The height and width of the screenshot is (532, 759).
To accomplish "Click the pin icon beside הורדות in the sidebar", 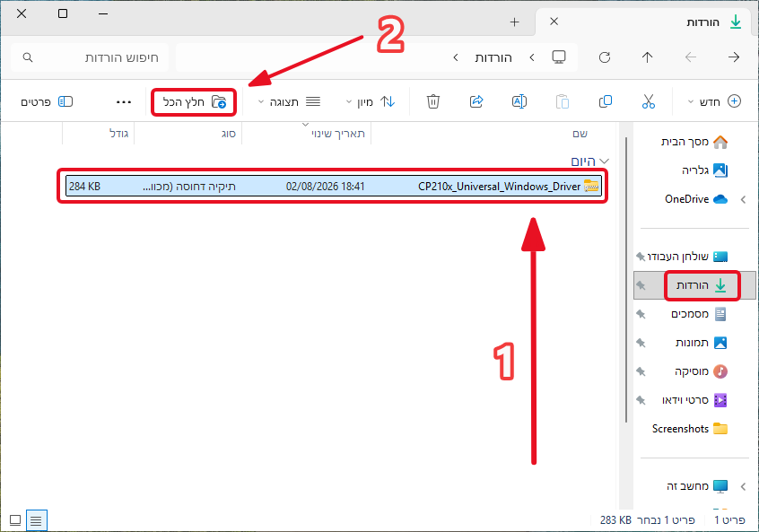I will click(x=641, y=285).
